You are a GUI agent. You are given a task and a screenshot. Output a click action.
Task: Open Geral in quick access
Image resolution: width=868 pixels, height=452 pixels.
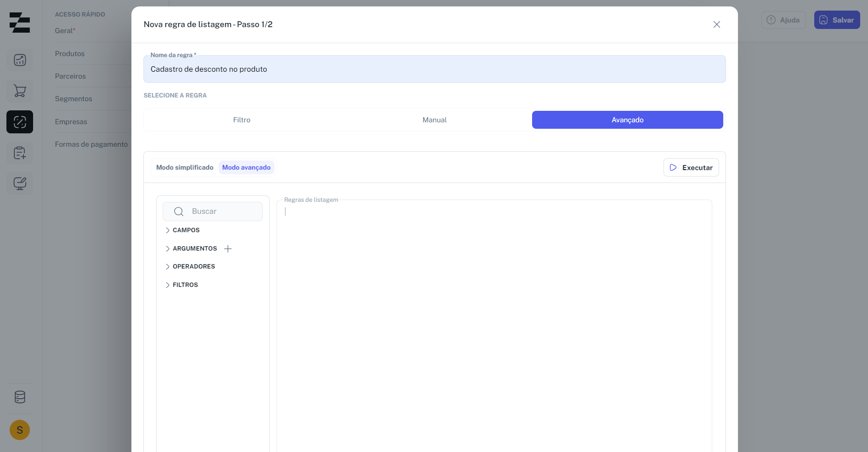point(65,31)
